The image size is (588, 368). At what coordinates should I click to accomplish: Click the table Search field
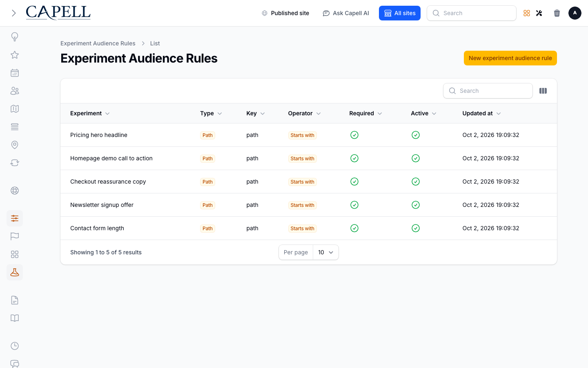point(488,91)
